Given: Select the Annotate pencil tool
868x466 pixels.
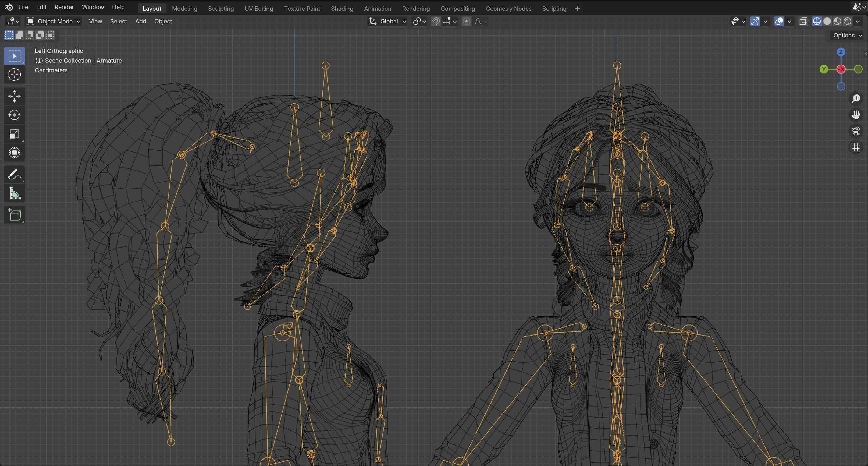Looking at the screenshot, I should click(14, 175).
